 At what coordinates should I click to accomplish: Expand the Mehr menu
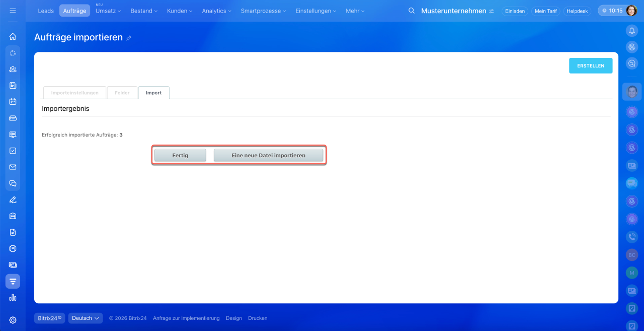tap(355, 11)
